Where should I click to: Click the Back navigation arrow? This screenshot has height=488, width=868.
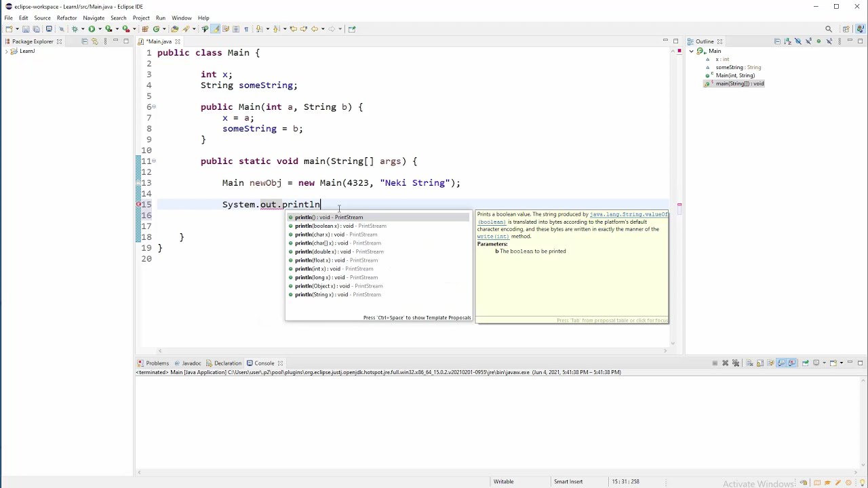click(x=314, y=28)
